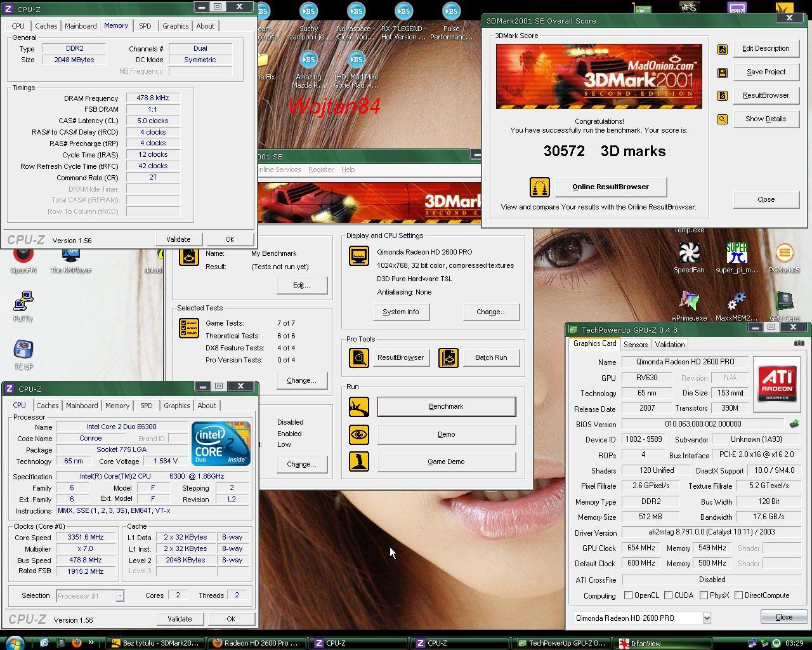Click Change button under Display and CPU Settings
The image size is (812, 650).
[491, 312]
